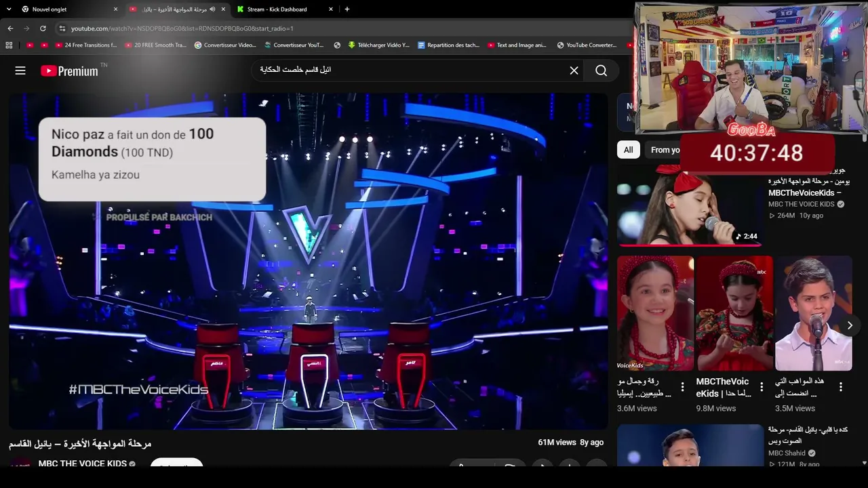This screenshot has height=488, width=868.
Task: Open the YouTube Converter bookmark
Action: pos(587,45)
